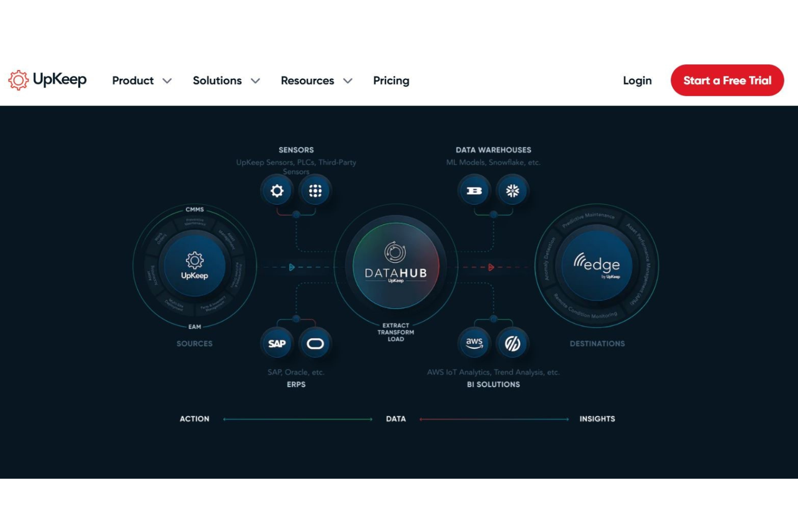Open the Solutions menu

[217, 80]
